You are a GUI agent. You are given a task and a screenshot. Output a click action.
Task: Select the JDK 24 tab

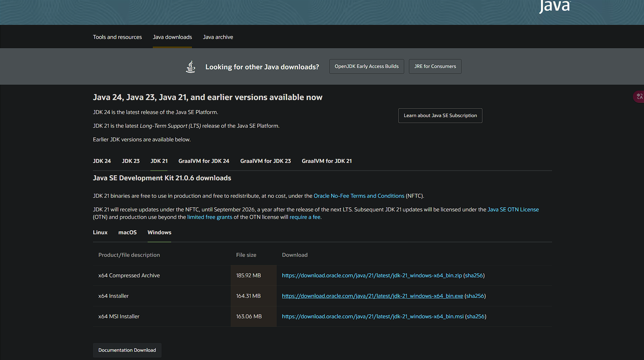coord(102,161)
